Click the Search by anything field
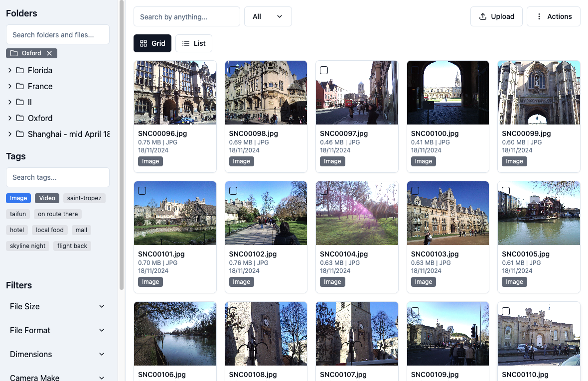This screenshot has height=381, width=588. pos(186,16)
